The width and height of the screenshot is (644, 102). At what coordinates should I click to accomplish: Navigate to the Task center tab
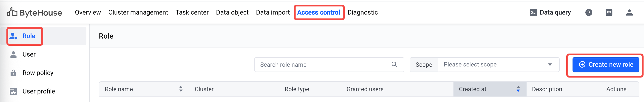click(x=192, y=12)
